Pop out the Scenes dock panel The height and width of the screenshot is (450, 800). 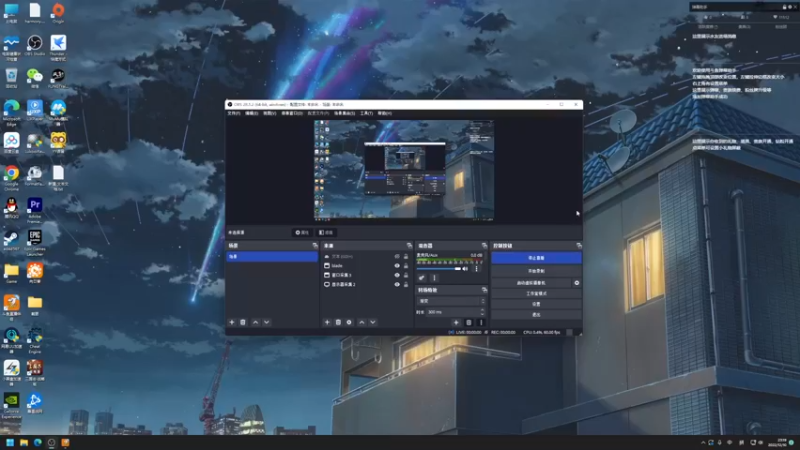coord(315,246)
